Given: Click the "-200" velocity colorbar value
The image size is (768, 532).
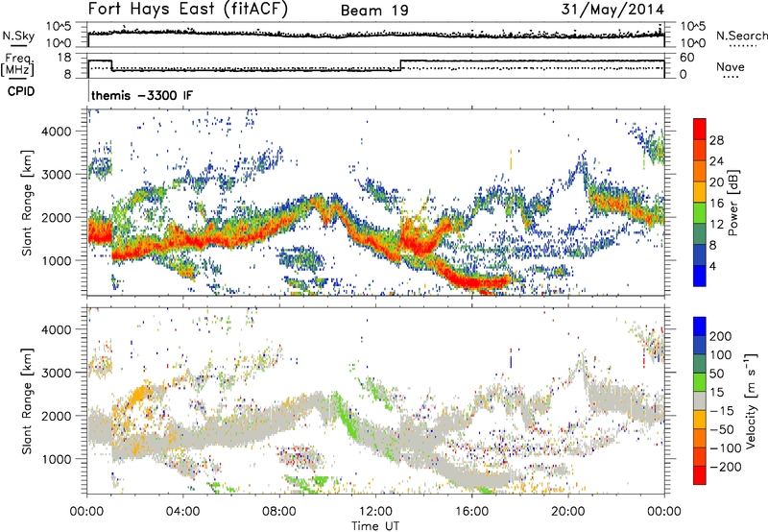Looking at the screenshot, I should pyautogui.click(x=726, y=467).
